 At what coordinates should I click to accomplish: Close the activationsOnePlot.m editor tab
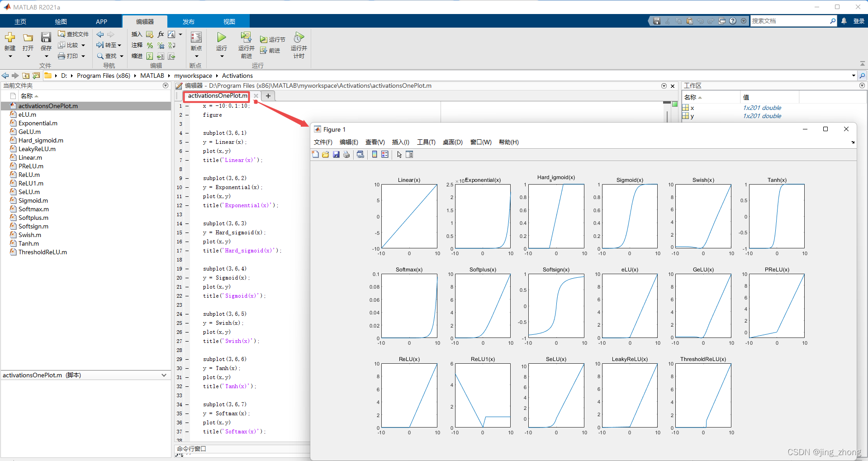click(x=256, y=96)
